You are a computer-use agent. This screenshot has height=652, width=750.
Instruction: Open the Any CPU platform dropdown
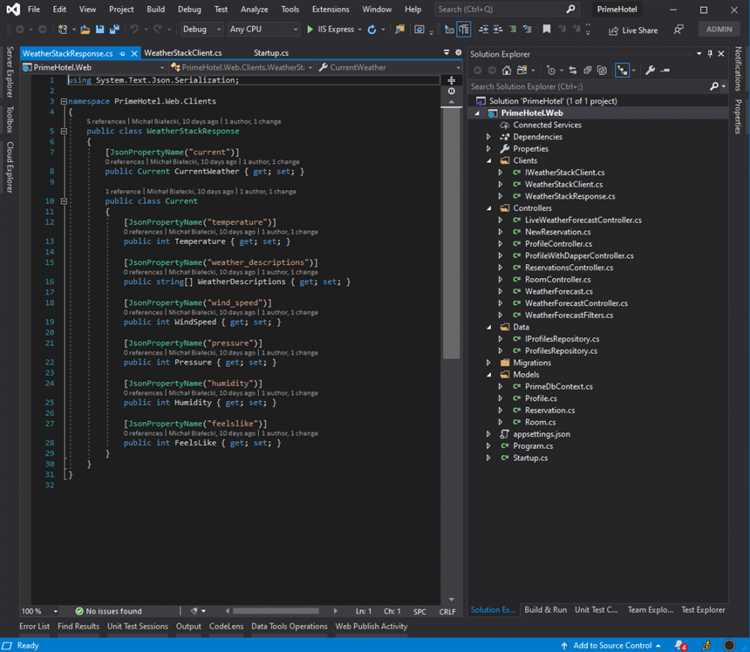(263, 30)
